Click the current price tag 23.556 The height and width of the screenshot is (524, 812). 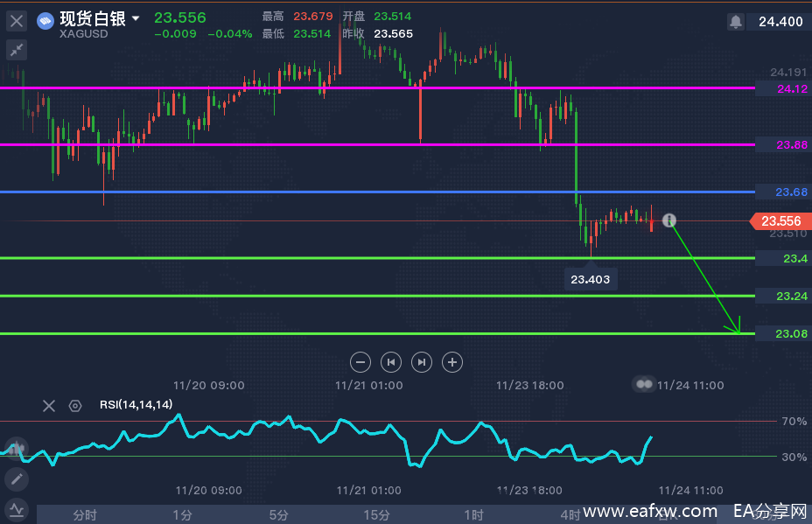[x=780, y=221]
